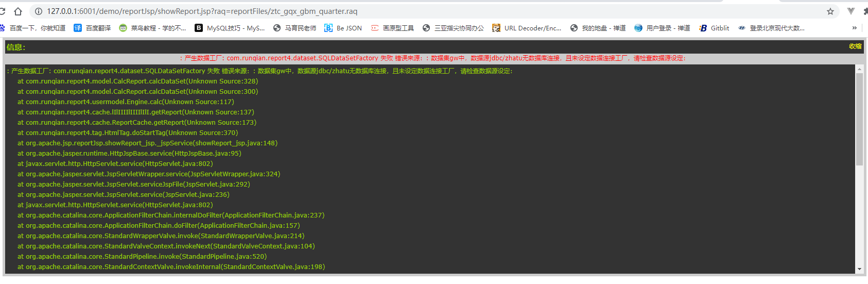Select the JspServlet.java:236 stack line

124,195
